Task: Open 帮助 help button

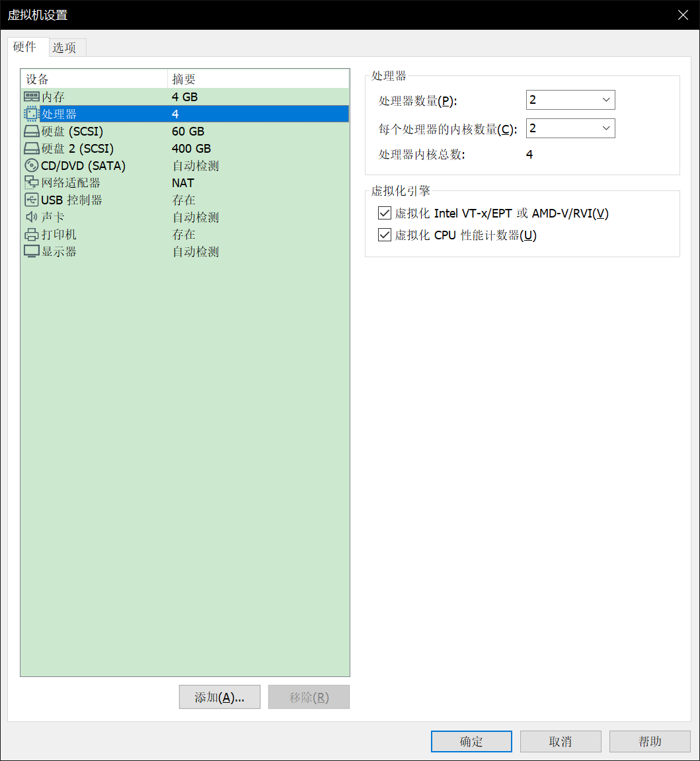Action: click(x=650, y=742)
